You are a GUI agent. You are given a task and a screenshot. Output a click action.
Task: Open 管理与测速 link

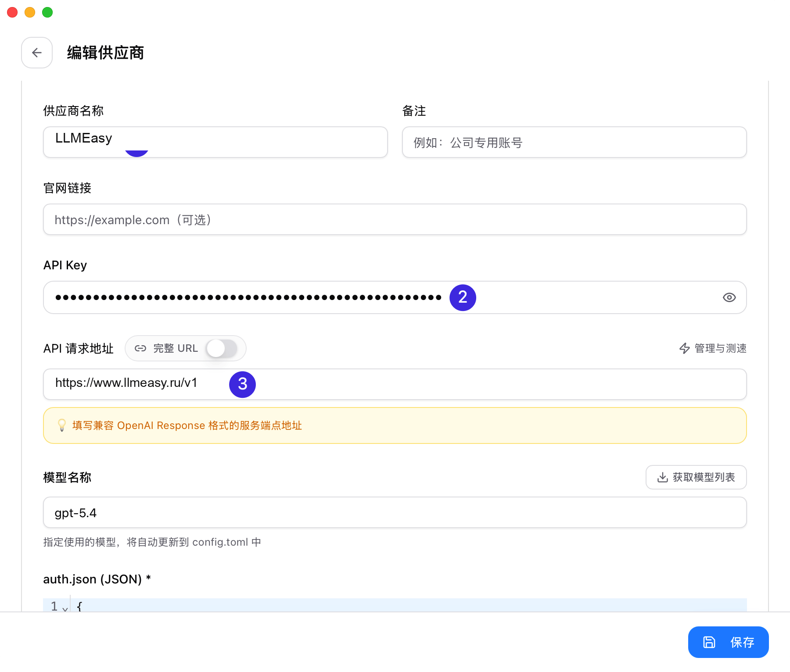713,348
